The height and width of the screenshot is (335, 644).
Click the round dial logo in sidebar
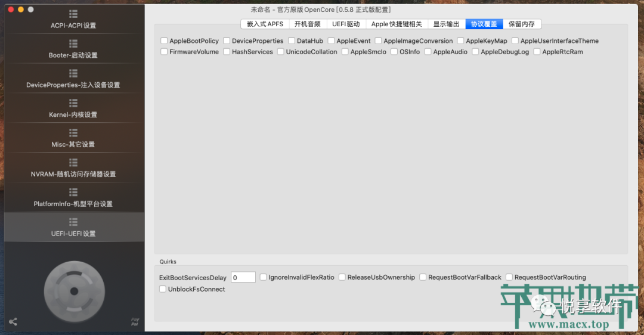point(75,291)
